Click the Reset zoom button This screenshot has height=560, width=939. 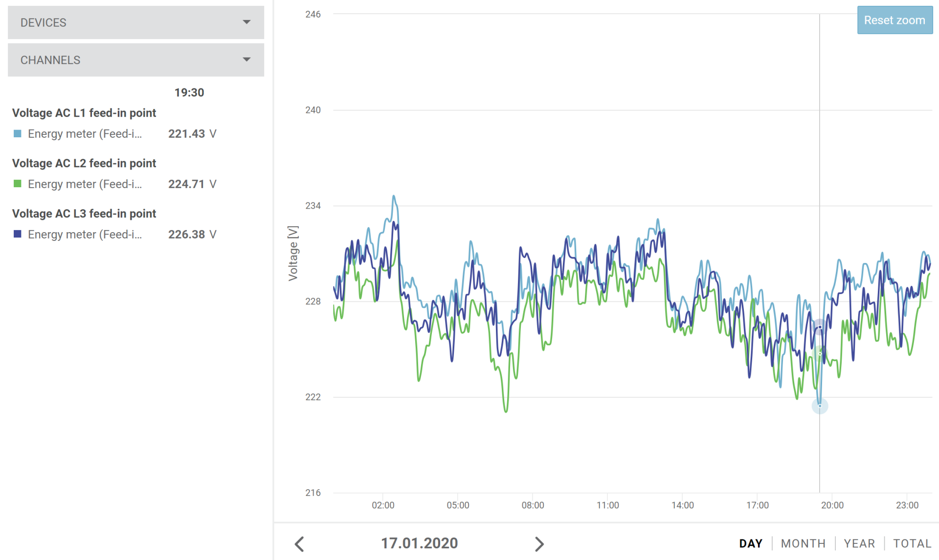point(894,21)
